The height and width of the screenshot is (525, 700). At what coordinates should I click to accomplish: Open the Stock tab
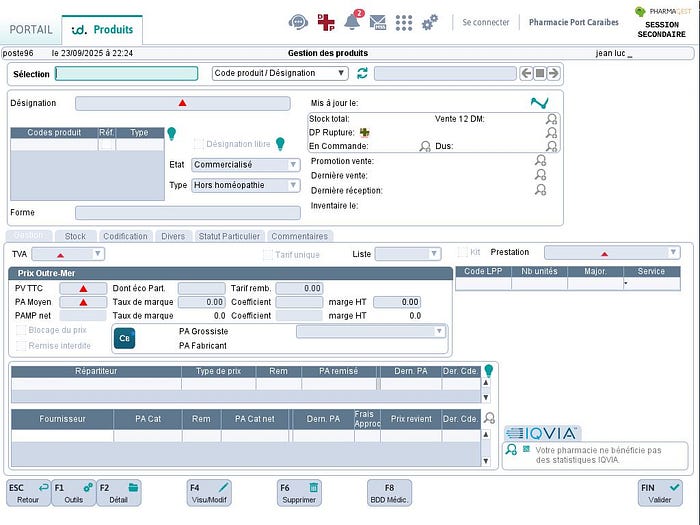click(75, 236)
